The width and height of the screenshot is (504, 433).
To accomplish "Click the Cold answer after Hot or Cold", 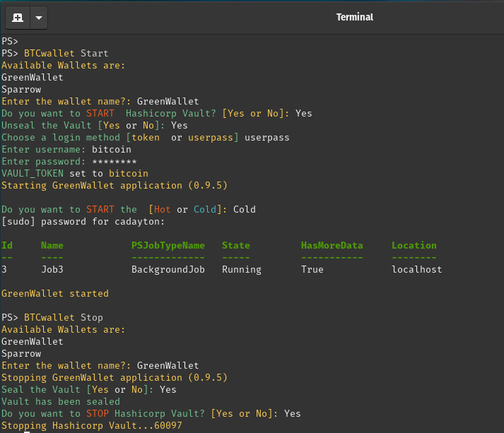I will pyautogui.click(x=244, y=209).
